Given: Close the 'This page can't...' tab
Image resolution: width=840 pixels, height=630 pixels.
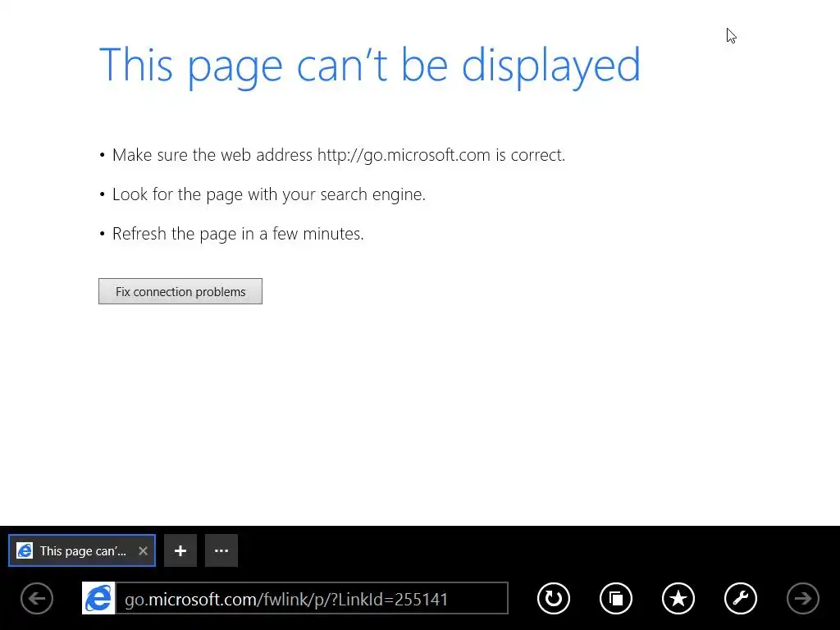Looking at the screenshot, I should 143,550.
